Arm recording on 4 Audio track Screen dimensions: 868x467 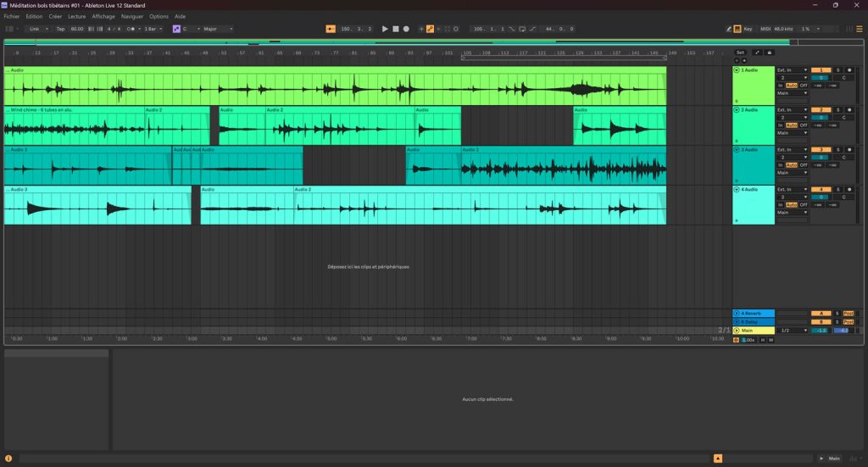coord(849,190)
